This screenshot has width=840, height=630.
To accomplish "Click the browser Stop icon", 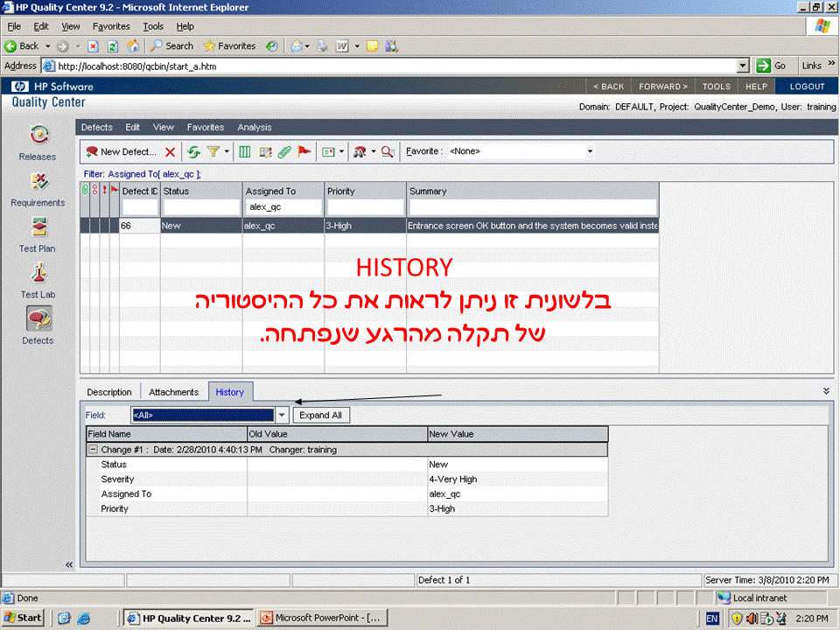I will point(94,46).
